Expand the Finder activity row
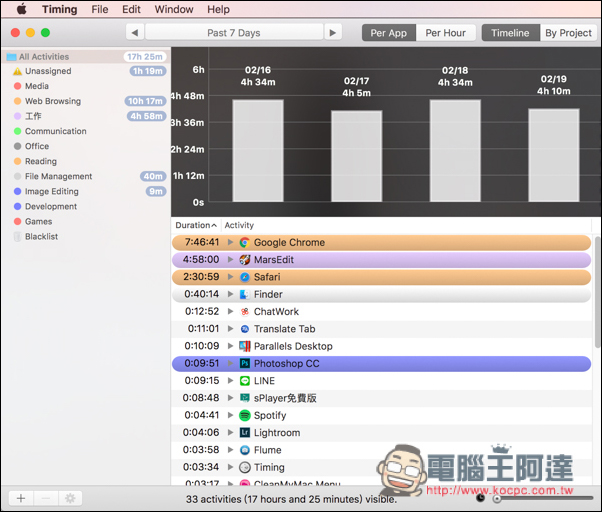The width and height of the screenshot is (602, 512). (230, 295)
